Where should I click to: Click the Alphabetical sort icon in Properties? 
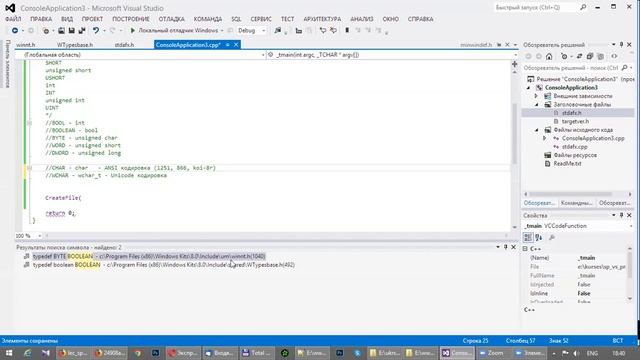539,237
